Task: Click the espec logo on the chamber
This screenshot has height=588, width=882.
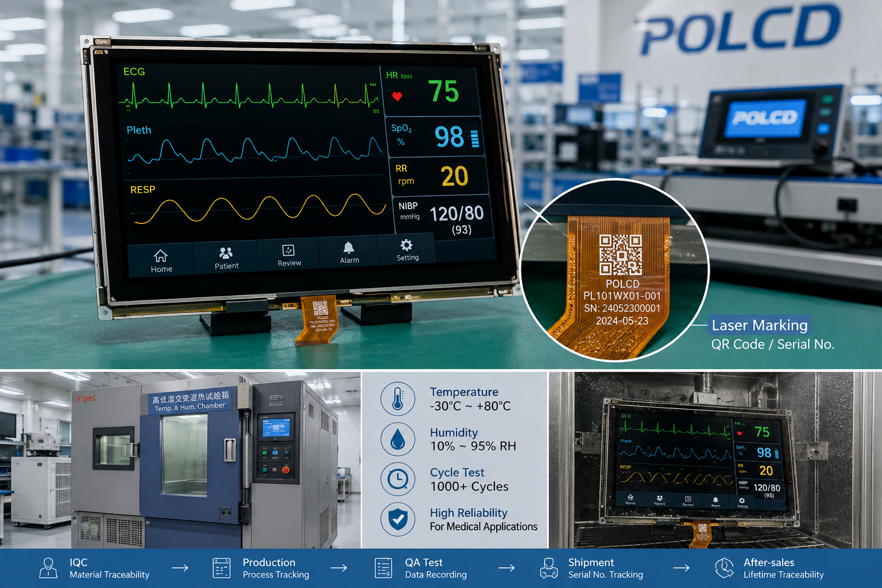Action: 86,399
